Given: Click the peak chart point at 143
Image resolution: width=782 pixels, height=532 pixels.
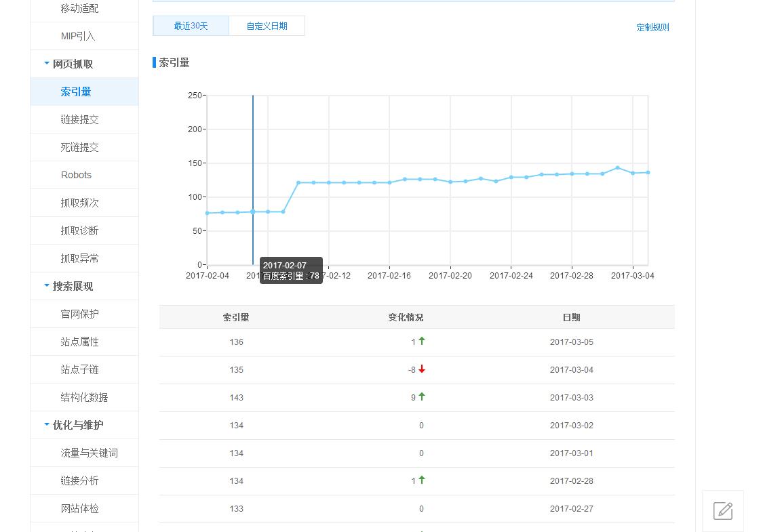Looking at the screenshot, I should click(x=617, y=168).
